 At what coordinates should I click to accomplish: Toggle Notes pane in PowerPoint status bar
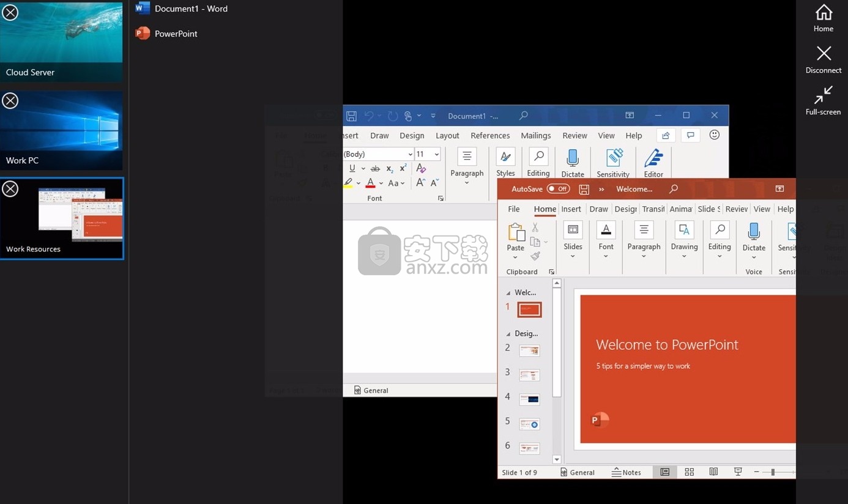(627, 472)
